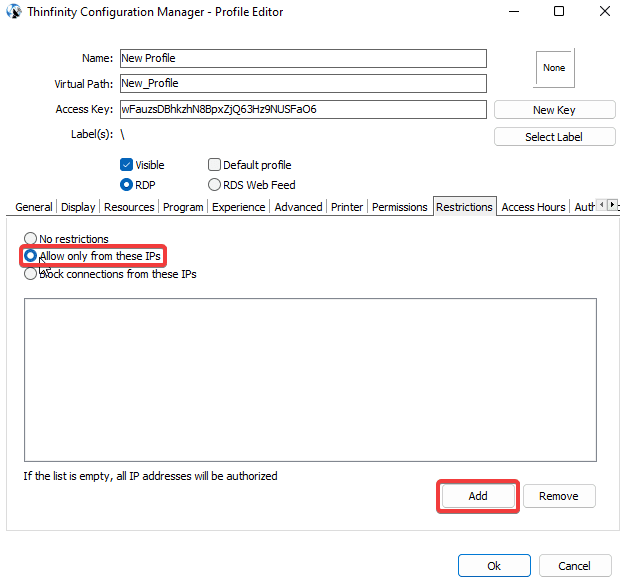Click the Remove button
This screenshot has height=584, width=624.
tap(559, 496)
